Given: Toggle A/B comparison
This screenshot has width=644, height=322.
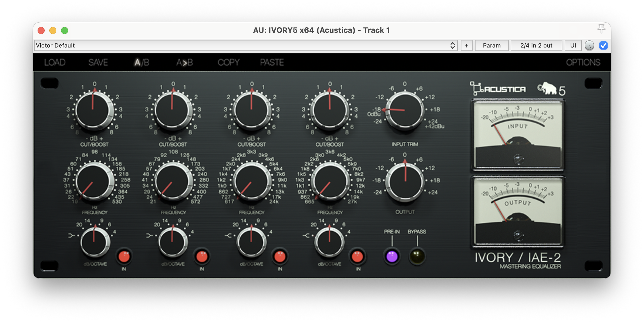Looking at the screenshot, I should 142,62.
